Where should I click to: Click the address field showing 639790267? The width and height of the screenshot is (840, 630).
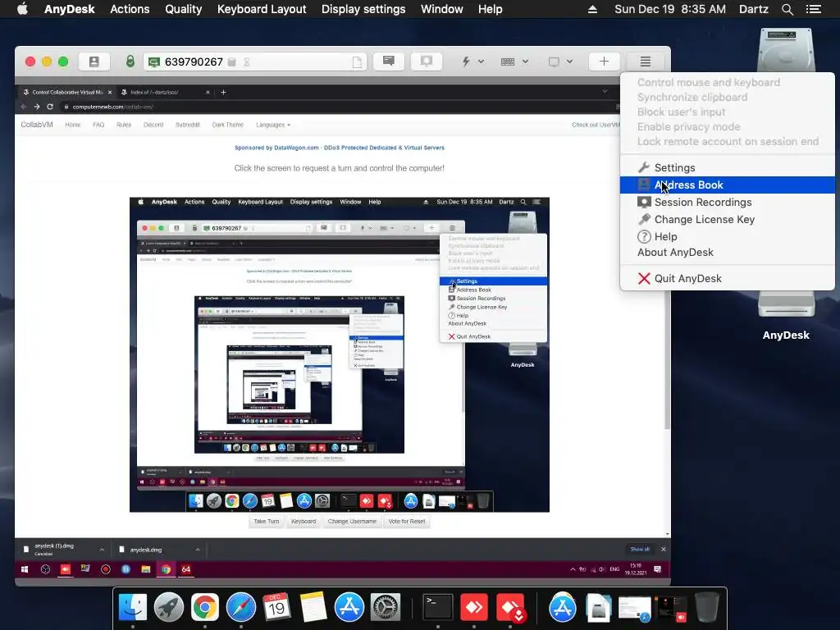[x=255, y=62]
